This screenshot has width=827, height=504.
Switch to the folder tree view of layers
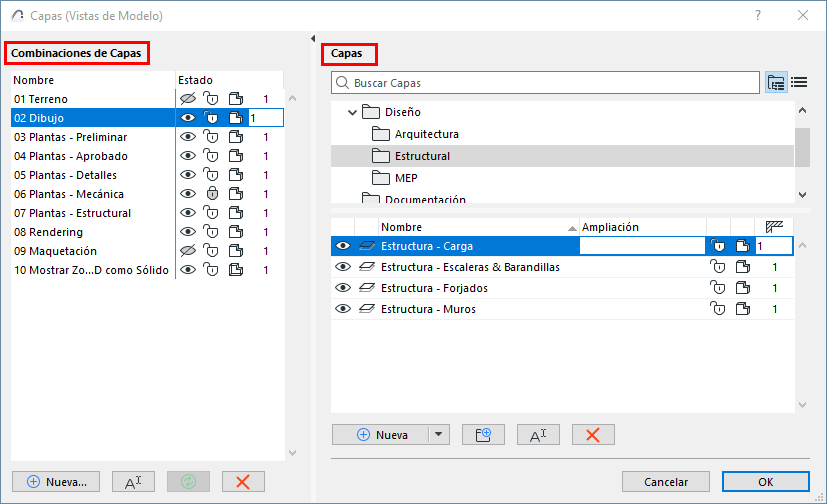point(776,83)
